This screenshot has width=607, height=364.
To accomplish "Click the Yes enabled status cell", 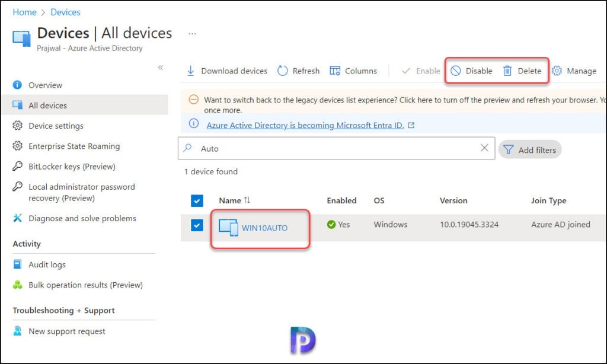I will pos(338,225).
